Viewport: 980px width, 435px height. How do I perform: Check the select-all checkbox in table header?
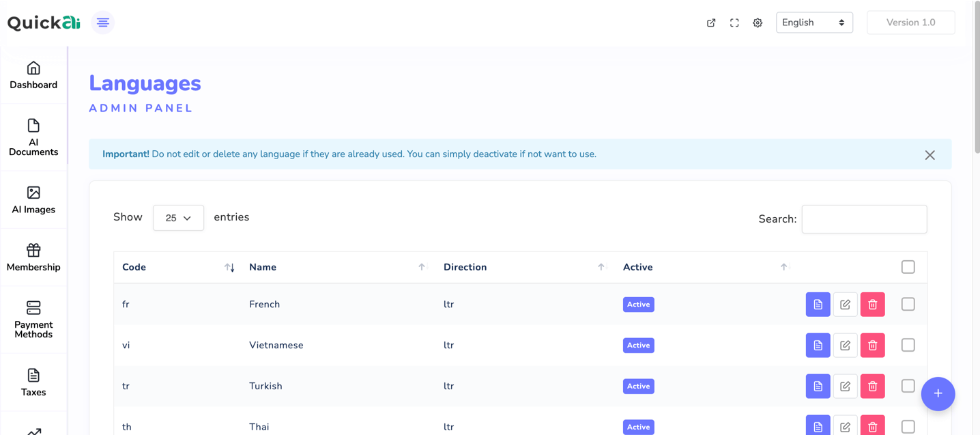(x=908, y=267)
